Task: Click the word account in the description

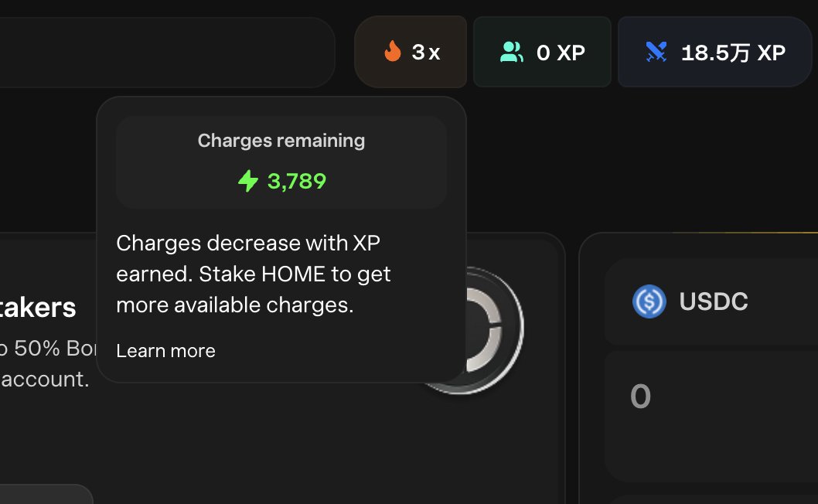Action: [45, 380]
